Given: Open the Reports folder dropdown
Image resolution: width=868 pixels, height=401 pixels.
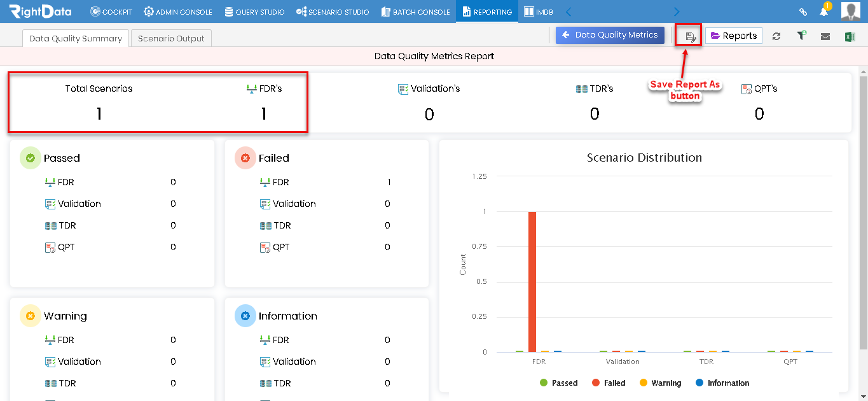Looking at the screenshot, I should coord(734,36).
